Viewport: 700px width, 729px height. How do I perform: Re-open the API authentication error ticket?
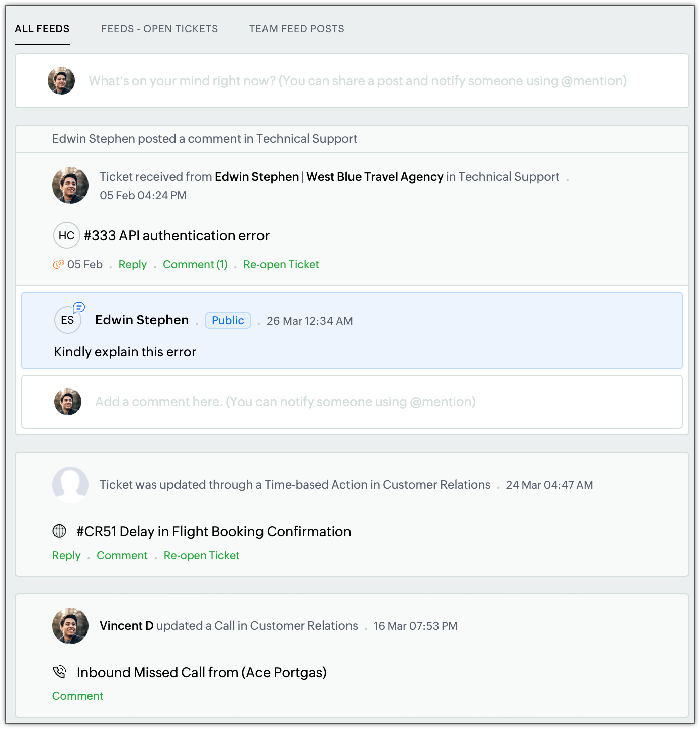click(281, 264)
